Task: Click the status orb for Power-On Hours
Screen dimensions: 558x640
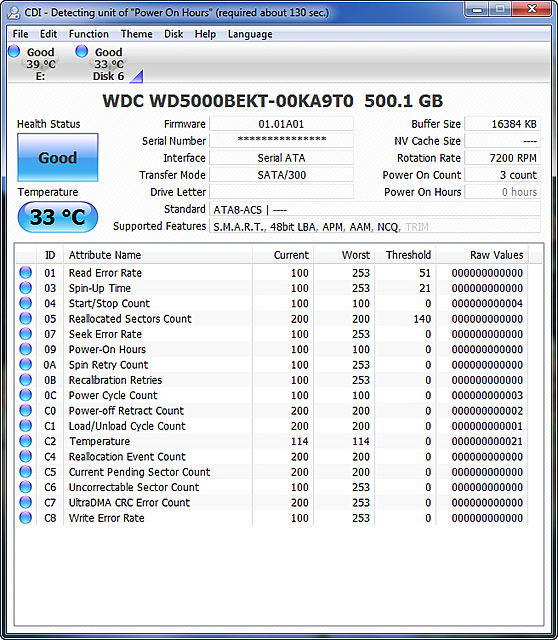Action: pos(25,349)
